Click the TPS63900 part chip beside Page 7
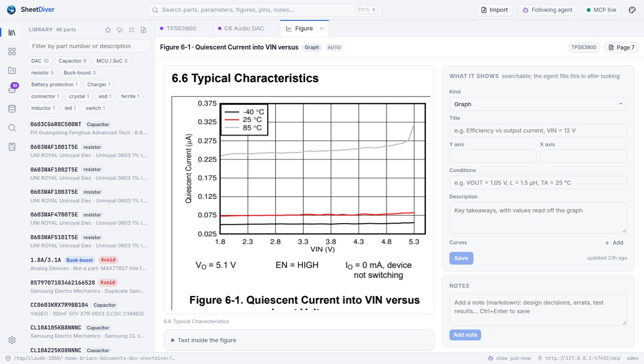 [x=584, y=48]
